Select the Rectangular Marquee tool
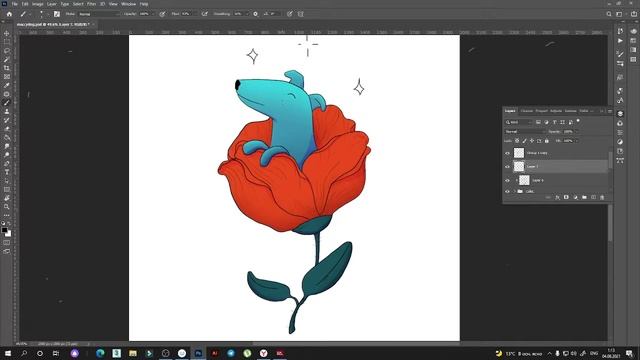640x360 pixels. (x=7, y=42)
